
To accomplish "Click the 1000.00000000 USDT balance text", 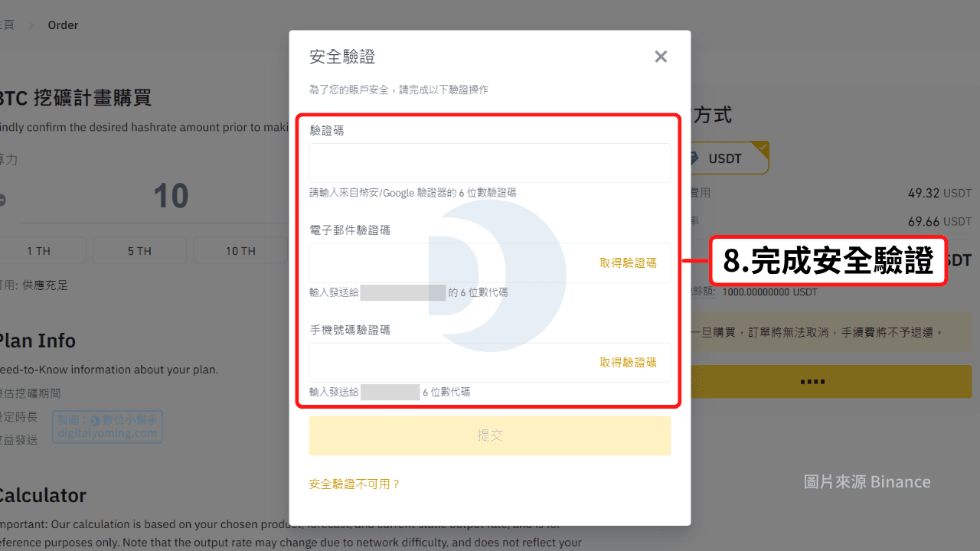I will (x=769, y=292).
